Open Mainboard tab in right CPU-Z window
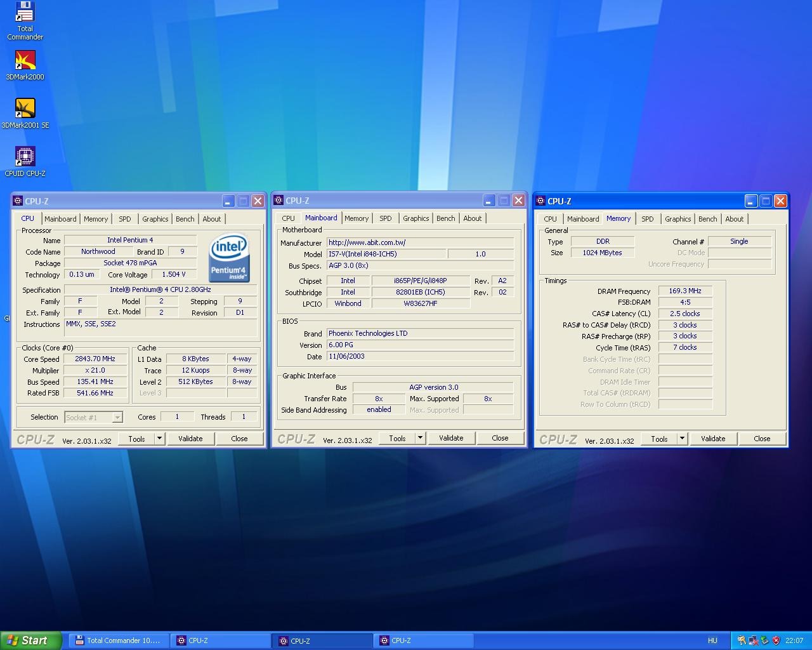This screenshot has width=812, height=650. pos(583,219)
